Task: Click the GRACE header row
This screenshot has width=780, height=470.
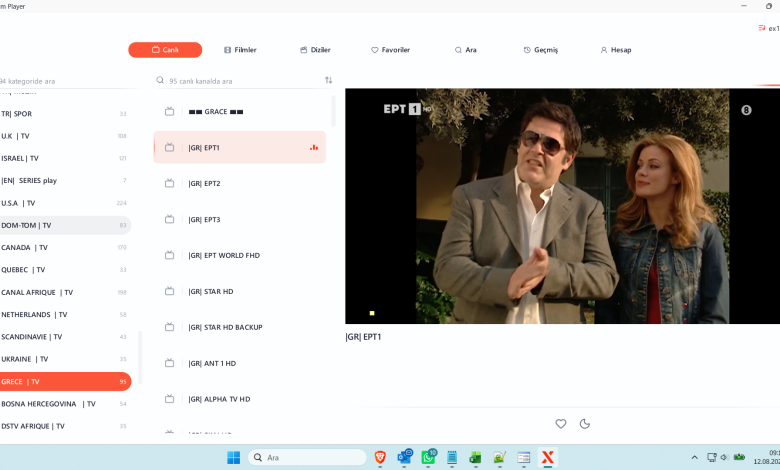Action: point(239,111)
